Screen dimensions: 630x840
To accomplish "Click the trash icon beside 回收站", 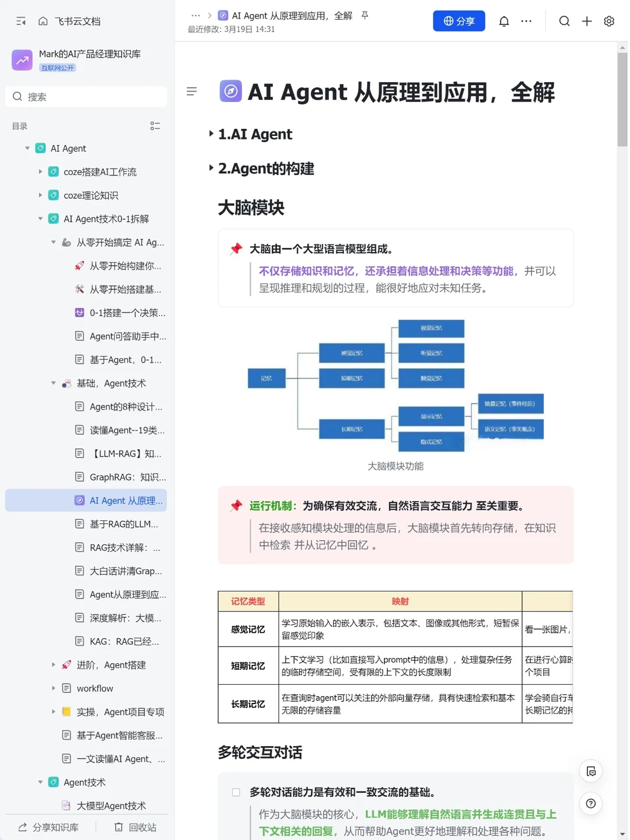I will 118,827.
